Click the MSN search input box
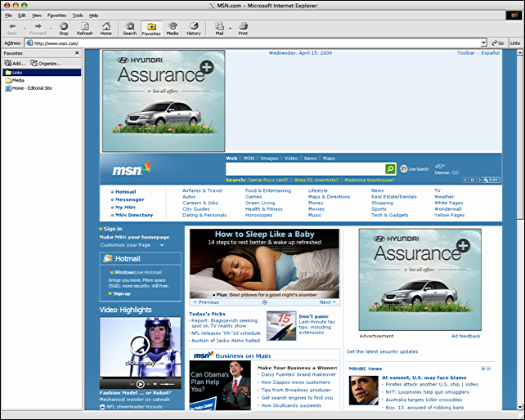 [x=305, y=169]
